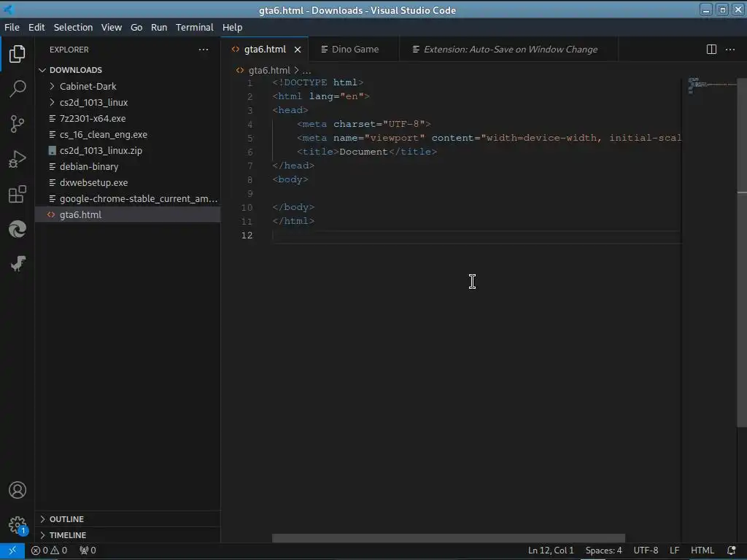The width and height of the screenshot is (747, 560).
Task: Change indentation via Spaces: 4
Action: (x=603, y=551)
